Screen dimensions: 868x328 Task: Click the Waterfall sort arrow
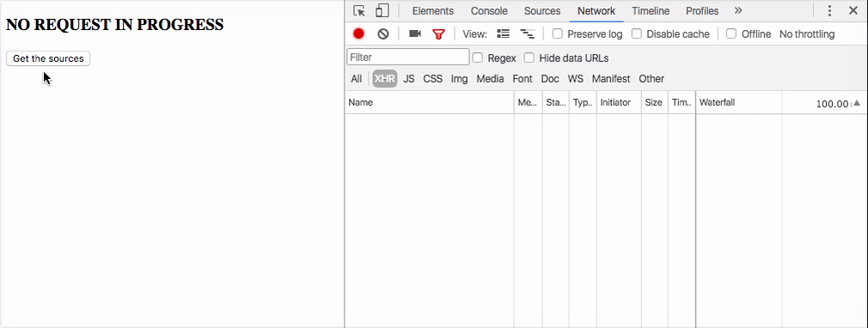(856, 103)
